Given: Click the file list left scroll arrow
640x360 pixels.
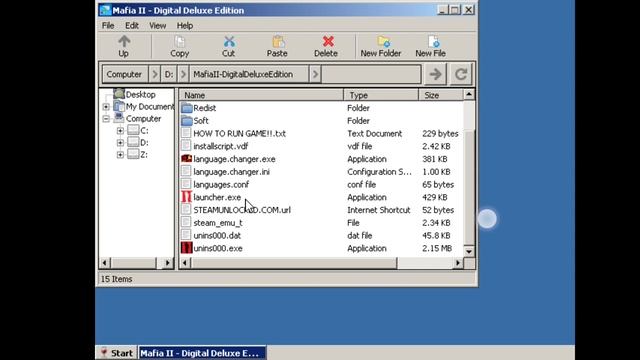Looking at the screenshot, I should click(185, 263).
